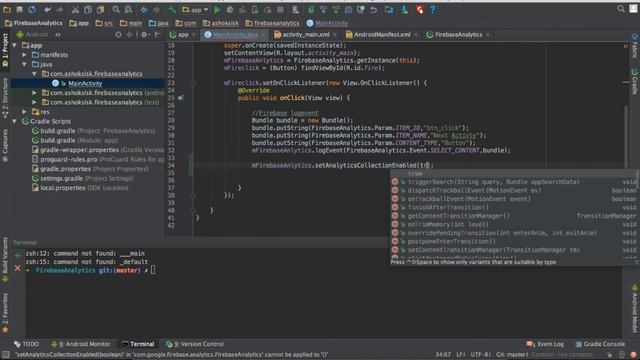Open build.gradle (Project: FirebaseAnalytics)
This screenshot has height=360, width=640.
[93, 131]
